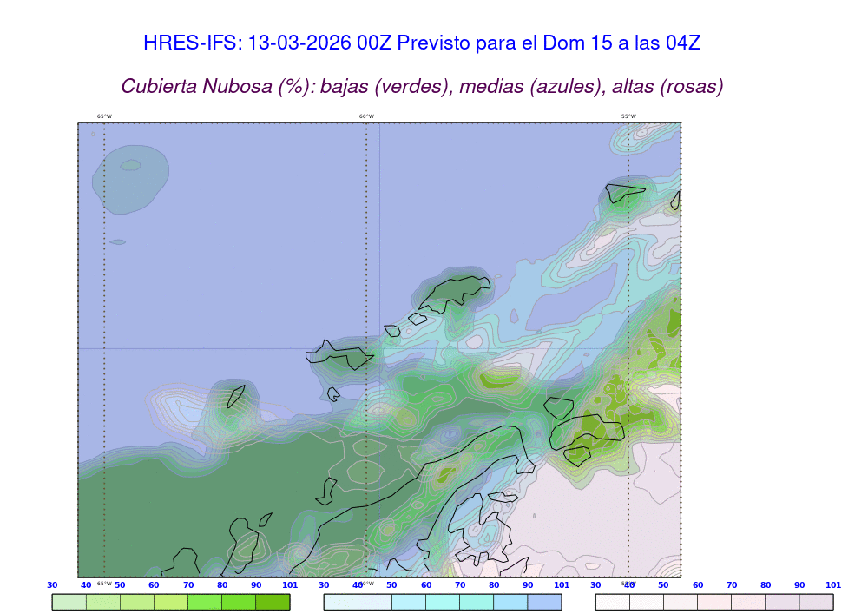Click the darkest green 90–101 low-cloud legend swatch

click(x=273, y=602)
